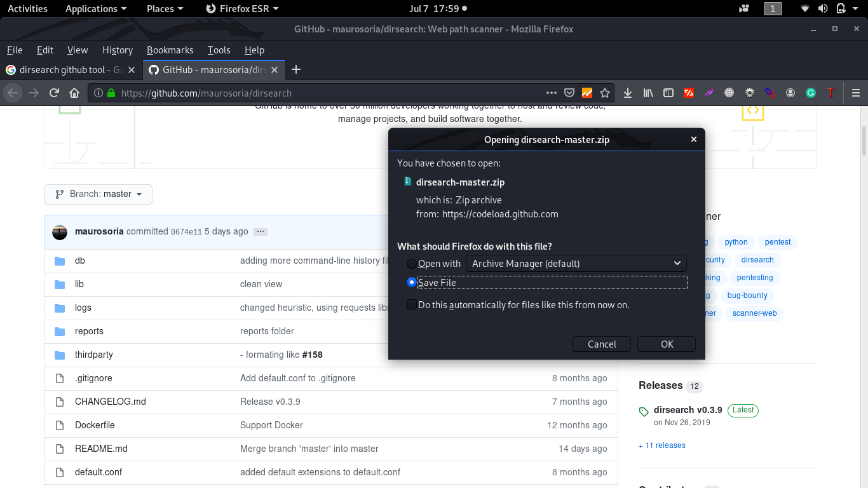Viewport: 868px width, 488px height.
Task: Expand the Places menu in top bar
Action: click(x=165, y=9)
